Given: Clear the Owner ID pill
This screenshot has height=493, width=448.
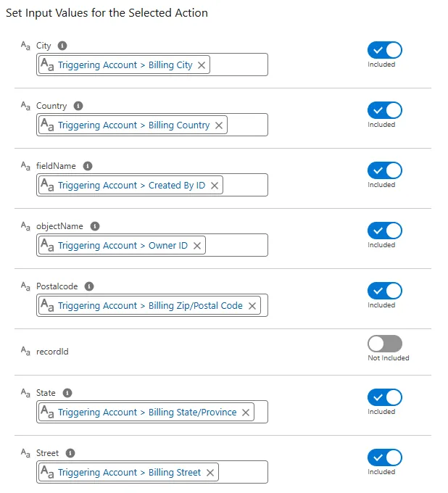Looking at the screenshot, I should [x=197, y=246].
